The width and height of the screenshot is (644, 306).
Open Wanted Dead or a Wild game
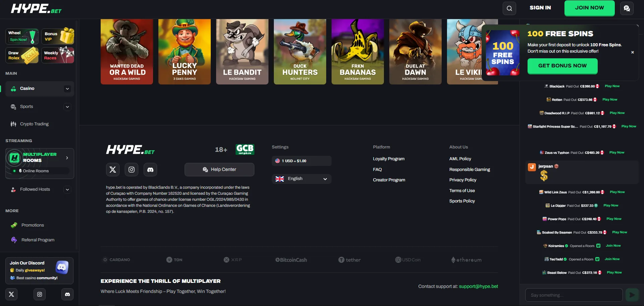click(127, 52)
